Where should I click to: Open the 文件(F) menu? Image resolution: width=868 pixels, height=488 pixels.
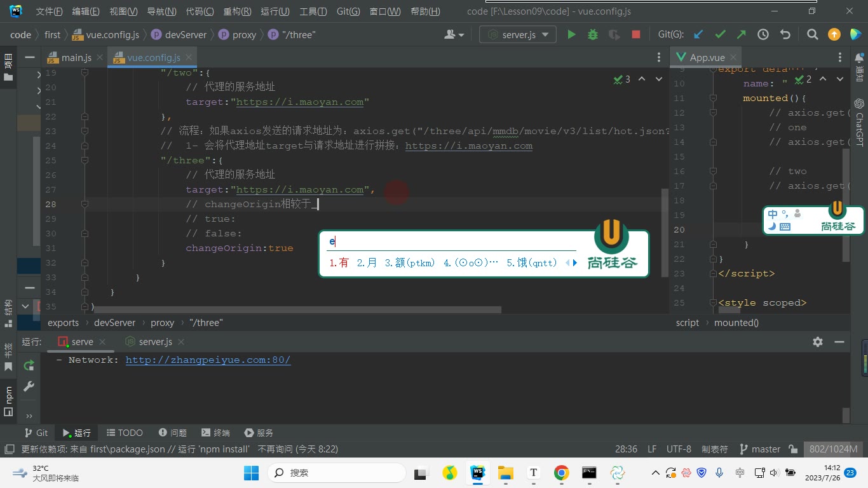[x=49, y=11]
